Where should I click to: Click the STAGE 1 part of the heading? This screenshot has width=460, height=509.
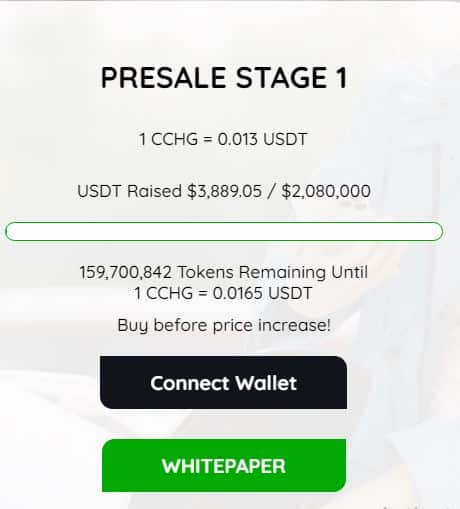coord(292,78)
